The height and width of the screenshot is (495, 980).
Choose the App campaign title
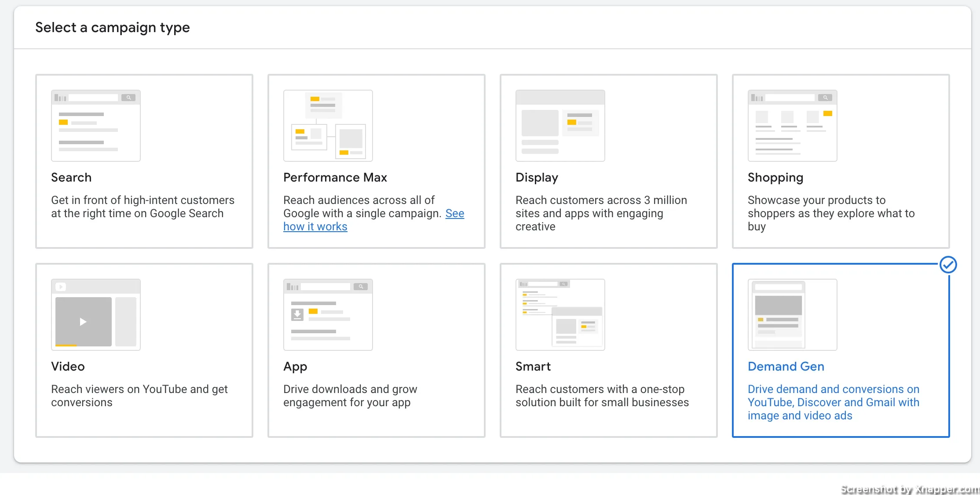tap(295, 366)
